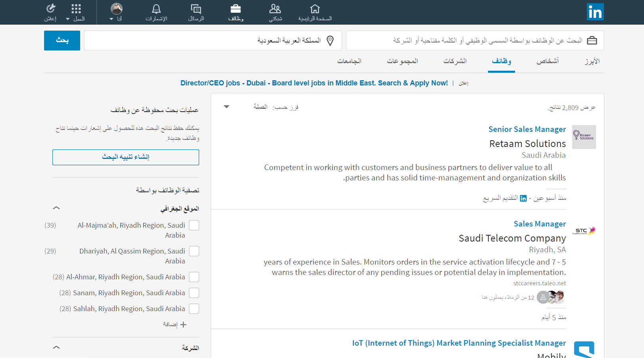Open Notifications bell icon

pyautogui.click(x=156, y=9)
